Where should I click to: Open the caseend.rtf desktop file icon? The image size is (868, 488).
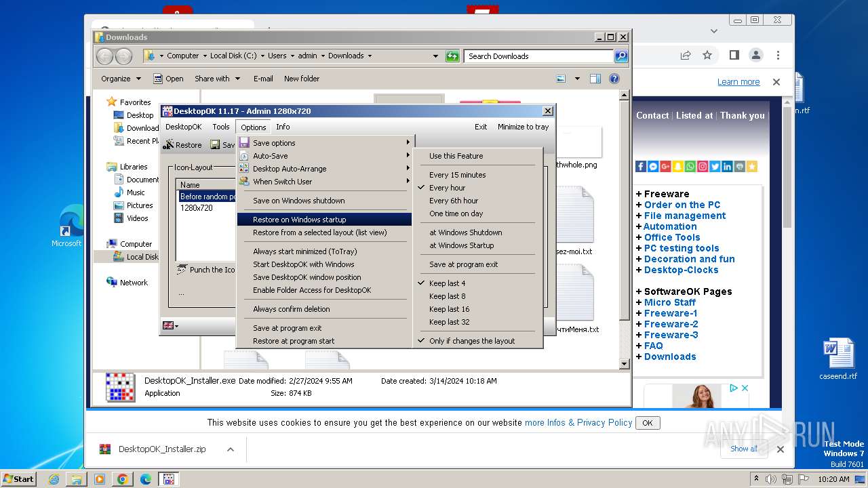[x=838, y=360]
